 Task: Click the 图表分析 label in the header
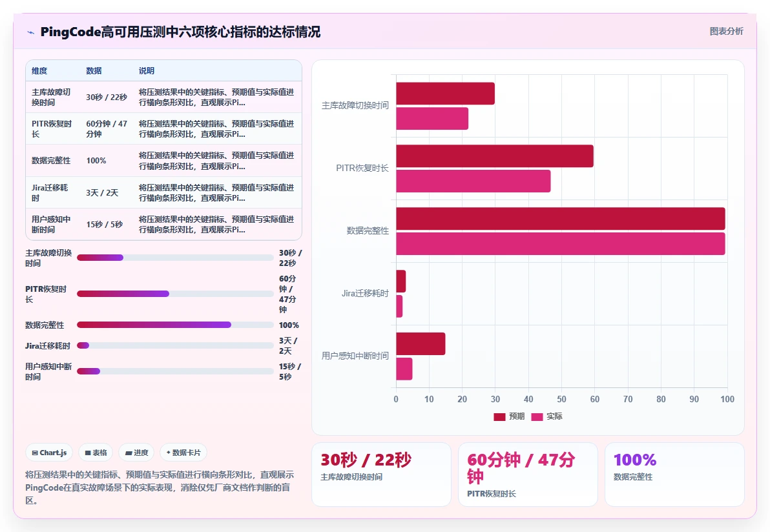(x=726, y=32)
